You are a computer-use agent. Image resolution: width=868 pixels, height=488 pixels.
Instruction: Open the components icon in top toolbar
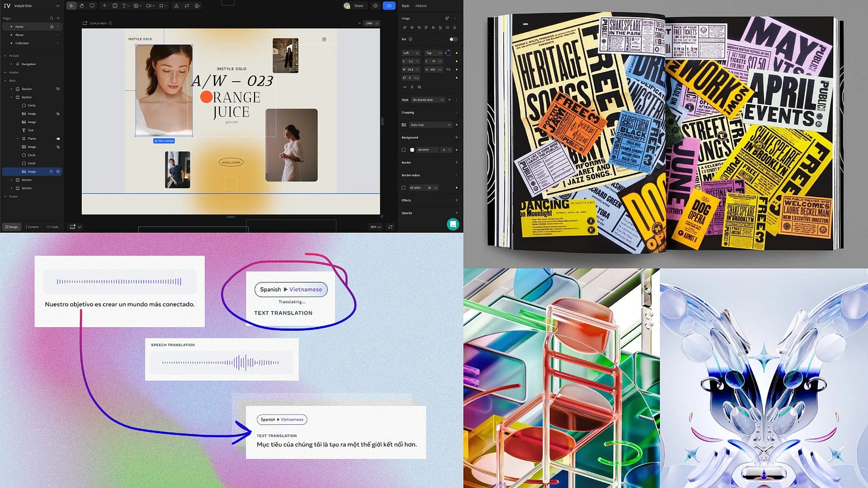(x=175, y=5)
